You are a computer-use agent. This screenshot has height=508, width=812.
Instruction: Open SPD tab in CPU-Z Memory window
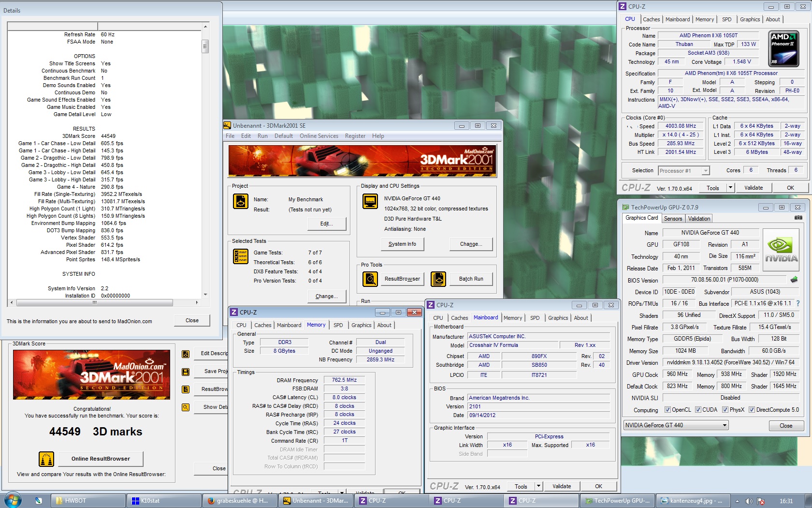coord(338,325)
